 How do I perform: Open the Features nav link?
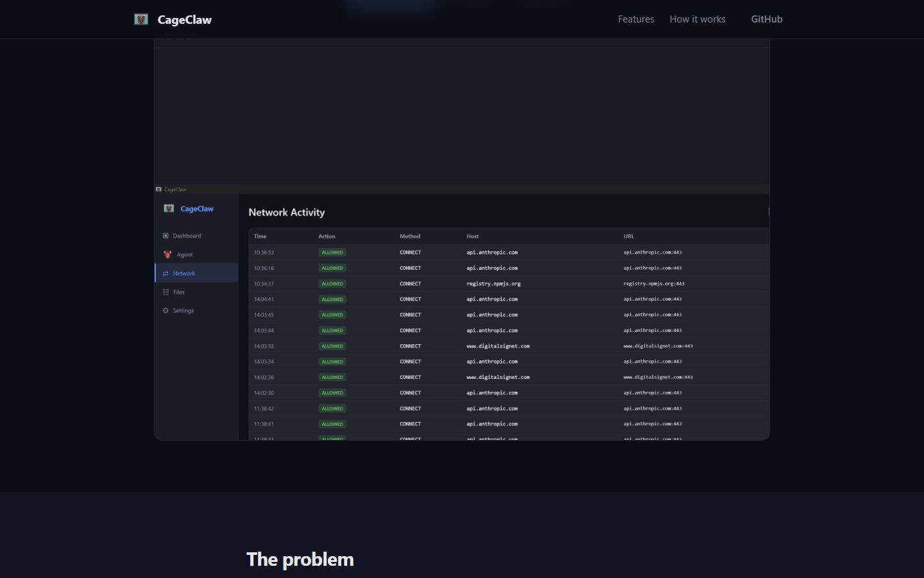tap(636, 19)
